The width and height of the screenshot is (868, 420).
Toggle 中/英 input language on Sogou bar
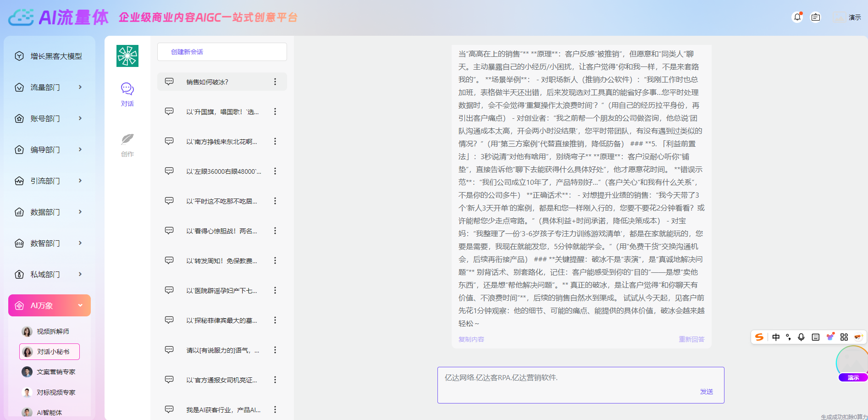(776, 337)
